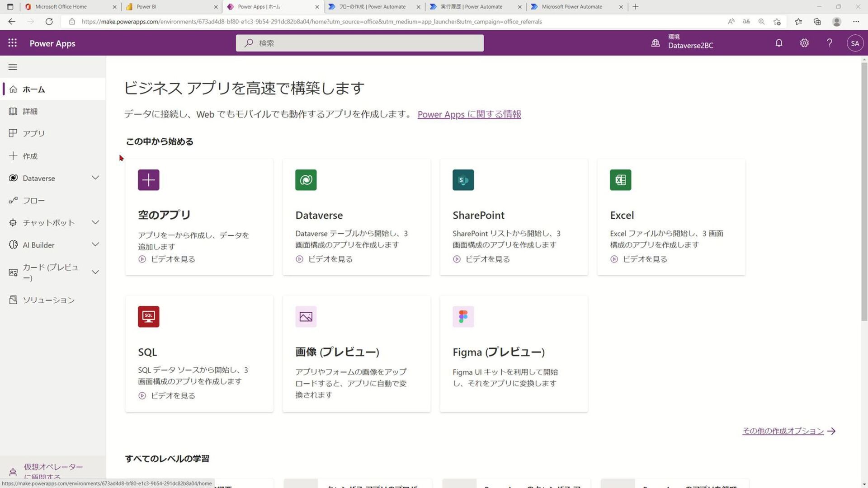
Task: Click the browser refresh icon
Action: click(x=49, y=21)
